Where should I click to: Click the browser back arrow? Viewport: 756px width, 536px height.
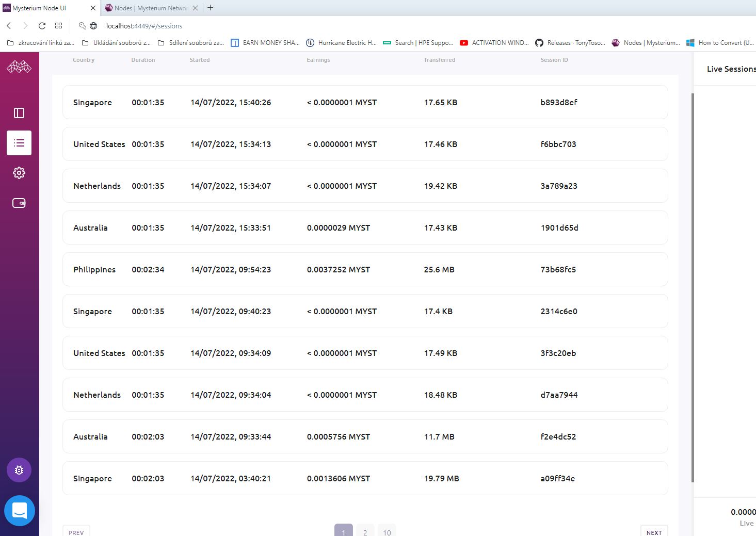coord(9,26)
